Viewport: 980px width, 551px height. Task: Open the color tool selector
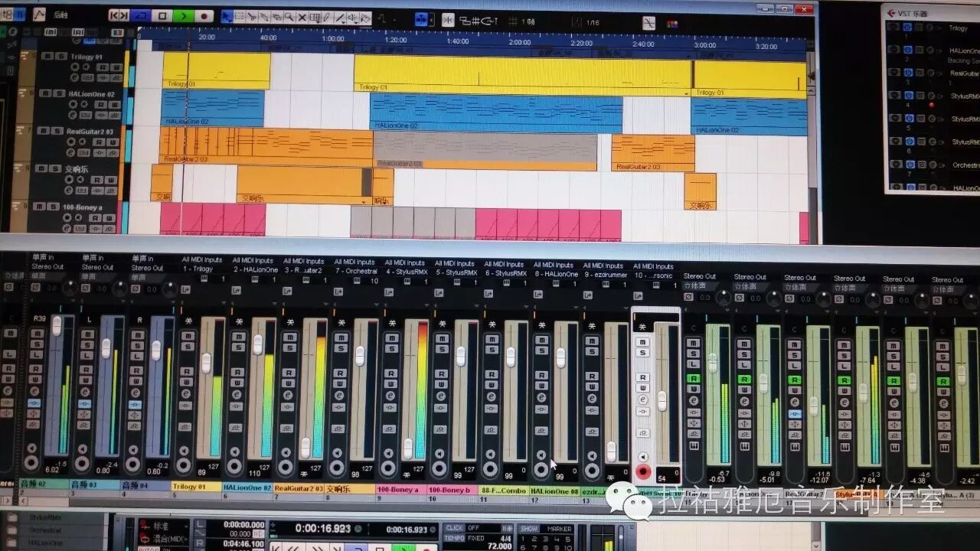672,23
